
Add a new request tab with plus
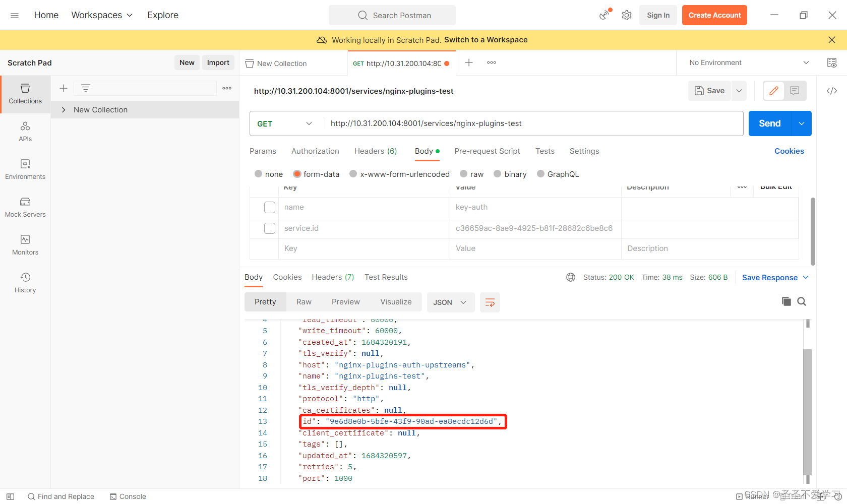tap(469, 62)
